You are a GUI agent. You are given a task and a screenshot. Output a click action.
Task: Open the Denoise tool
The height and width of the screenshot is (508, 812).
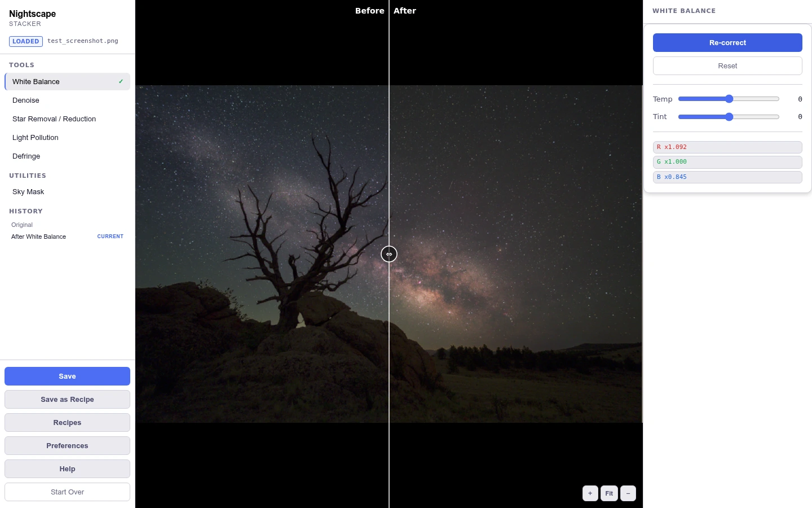(67, 100)
